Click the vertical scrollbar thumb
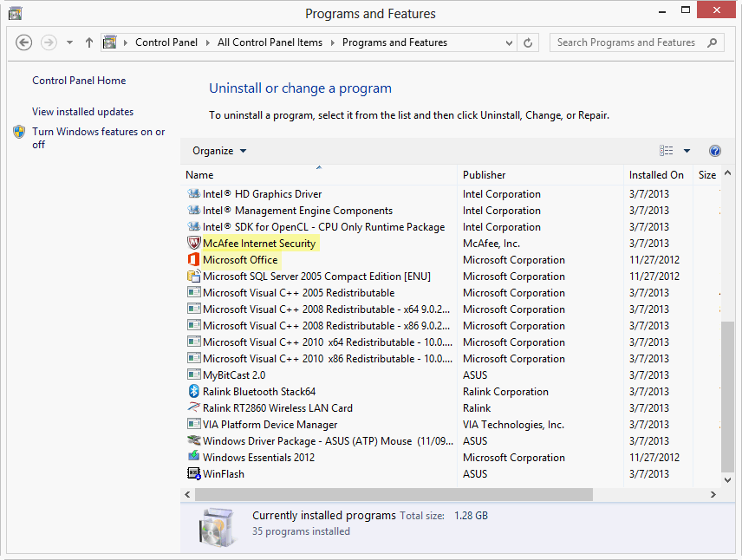Screen dimensions: 742x560 (x=728, y=396)
